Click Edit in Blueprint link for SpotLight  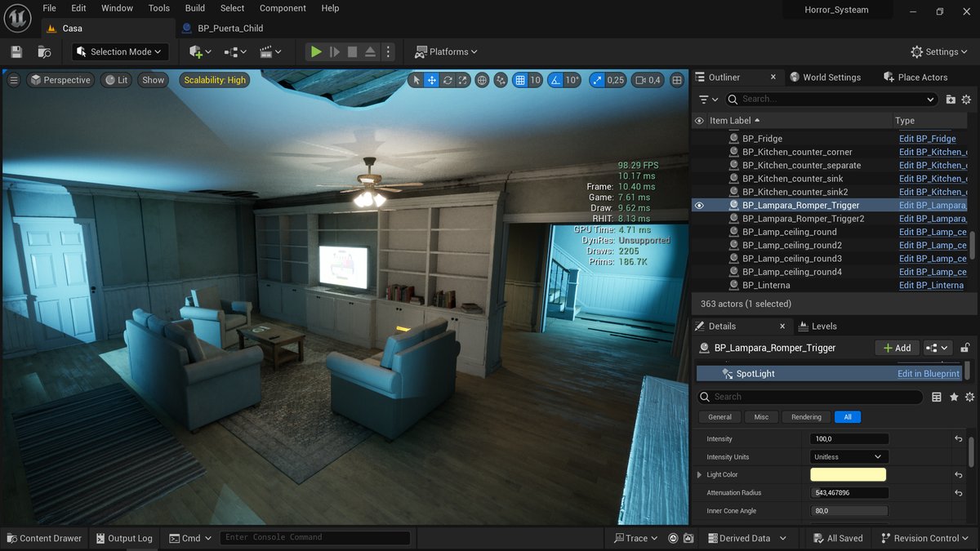[x=929, y=374]
